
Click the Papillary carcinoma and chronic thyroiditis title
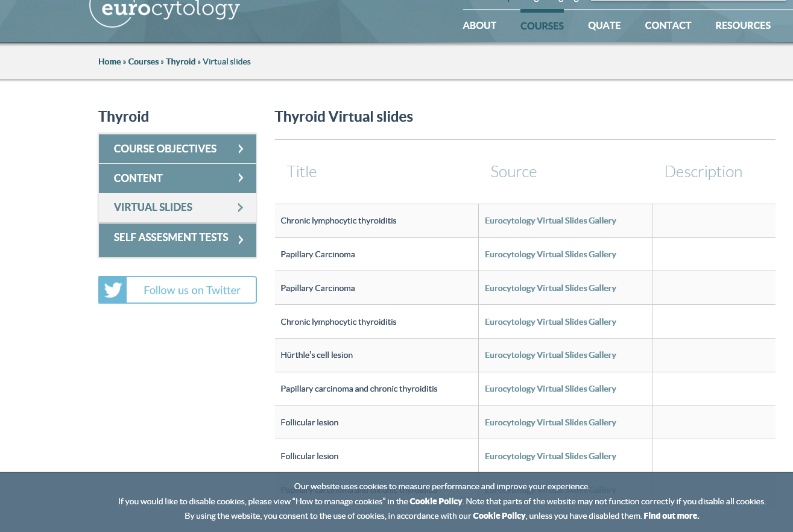point(359,389)
